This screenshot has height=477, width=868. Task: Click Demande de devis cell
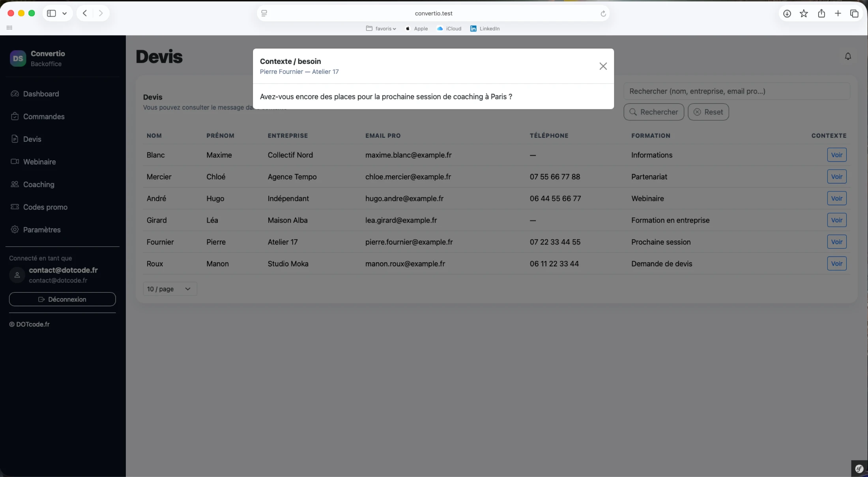pyautogui.click(x=662, y=264)
